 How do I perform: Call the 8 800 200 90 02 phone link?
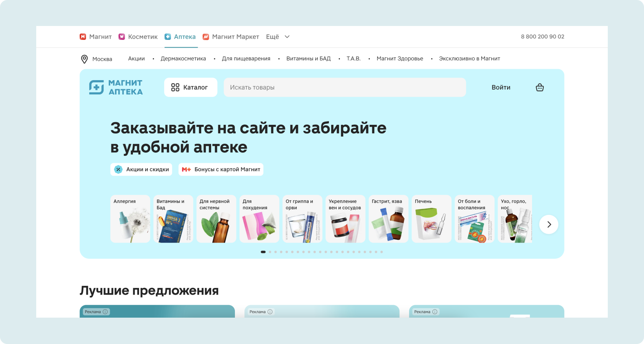click(543, 37)
